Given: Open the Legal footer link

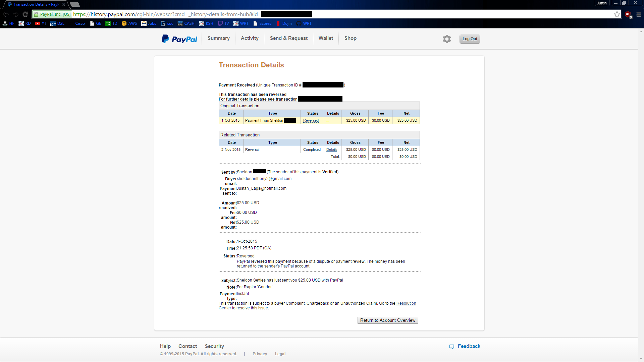Looking at the screenshot, I should point(280,354).
